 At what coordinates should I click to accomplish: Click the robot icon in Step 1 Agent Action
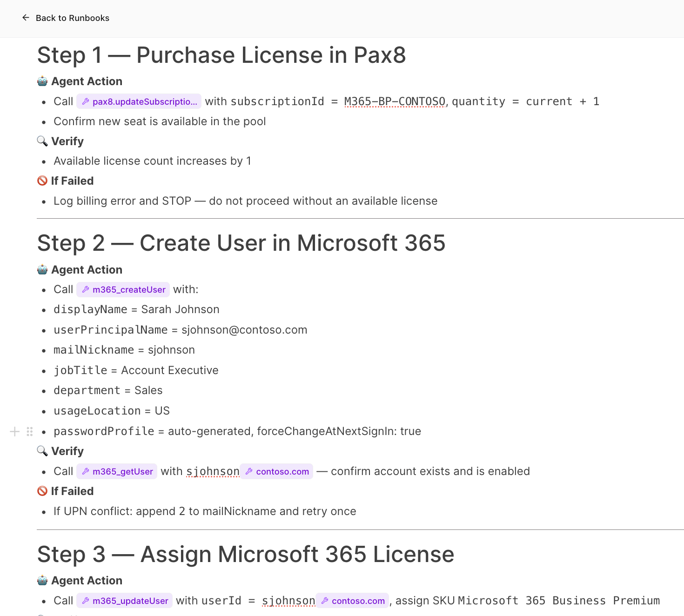click(42, 81)
